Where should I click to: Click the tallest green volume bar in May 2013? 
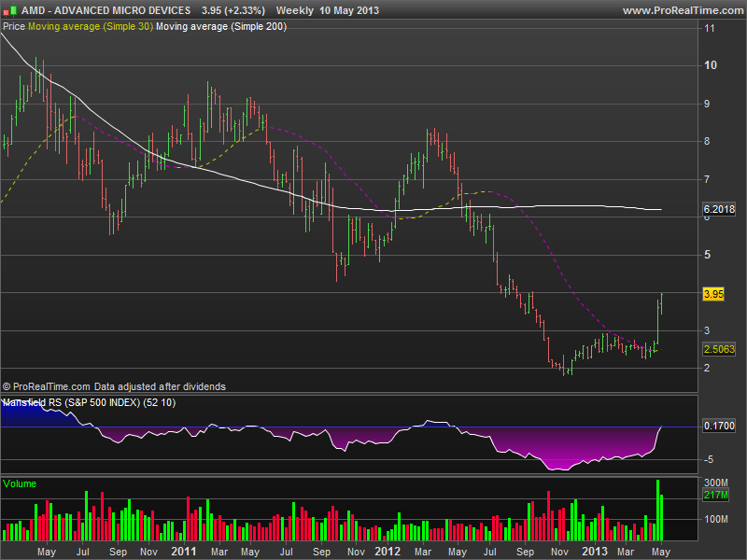(658, 510)
